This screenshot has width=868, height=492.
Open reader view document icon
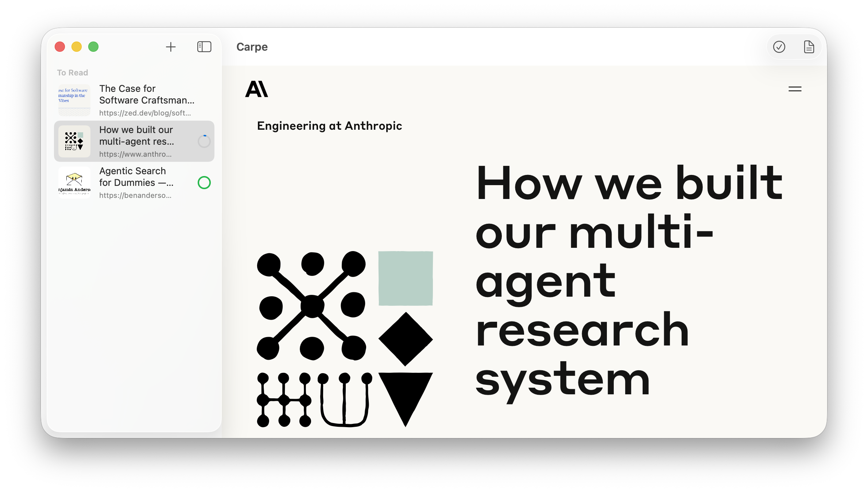coord(809,47)
